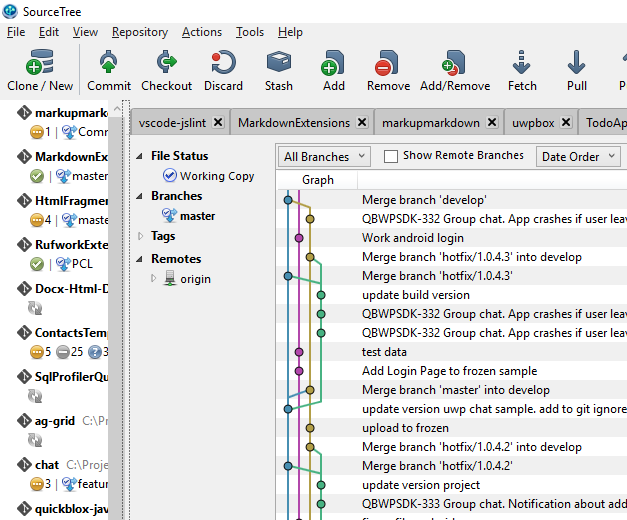Click the bookmarks panel scroll up arrow

(x=117, y=108)
